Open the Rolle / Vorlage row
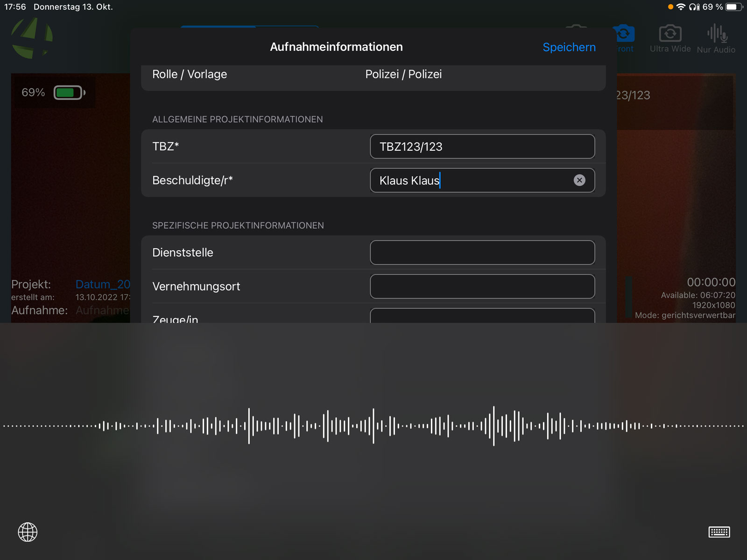 click(x=373, y=75)
